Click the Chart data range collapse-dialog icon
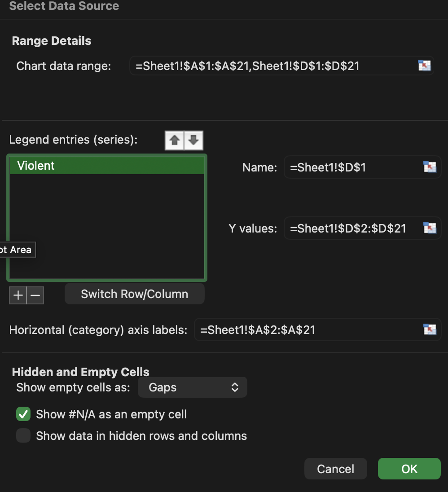The image size is (448, 492). [424, 66]
